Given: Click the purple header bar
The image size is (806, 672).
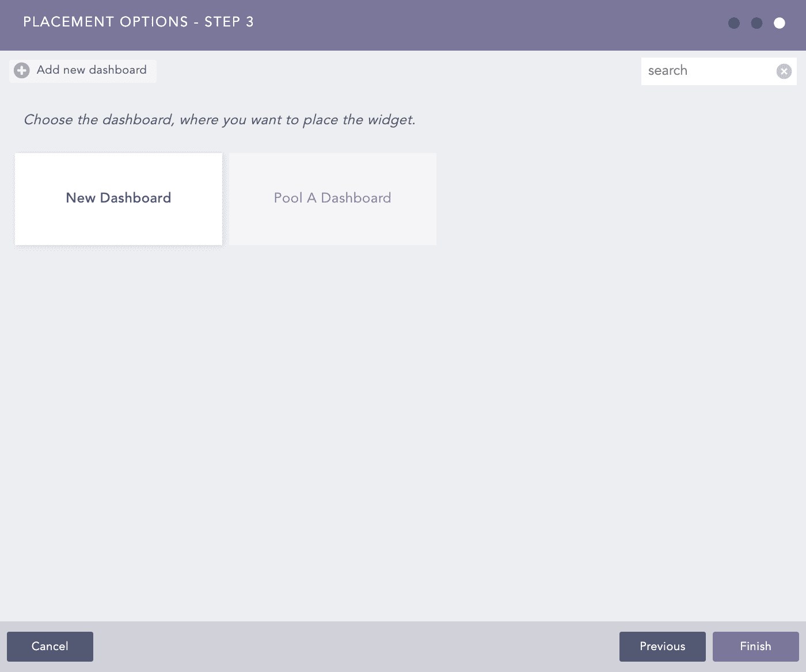Looking at the screenshot, I should 461,25.
